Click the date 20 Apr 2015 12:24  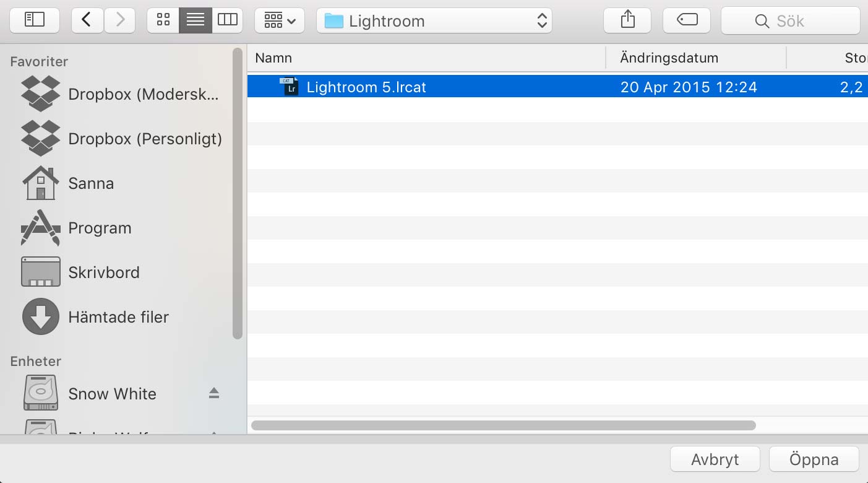pyautogui.click(x=689, y=87)
